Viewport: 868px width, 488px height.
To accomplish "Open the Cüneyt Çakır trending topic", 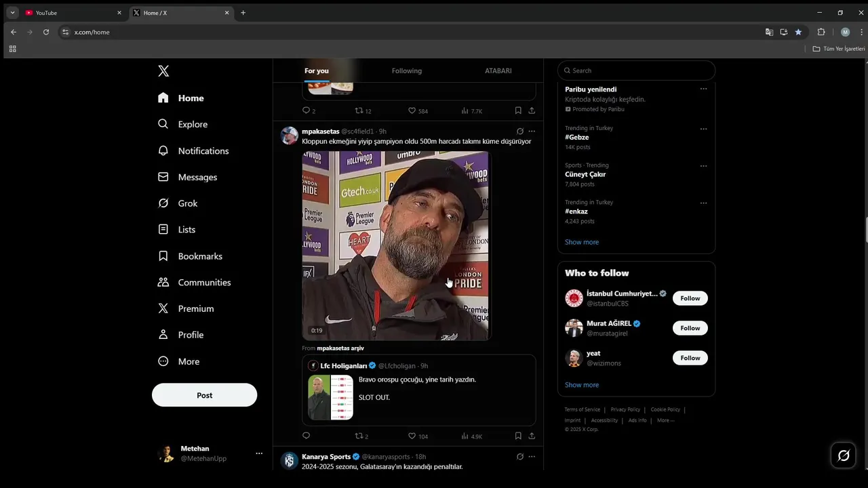I will 585,174.
